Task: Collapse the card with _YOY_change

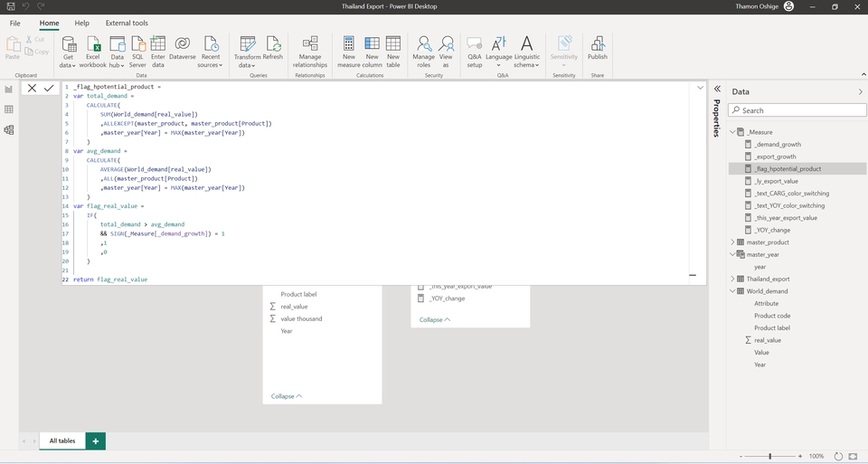Action: pyautogui.click(x=435, y=319)
